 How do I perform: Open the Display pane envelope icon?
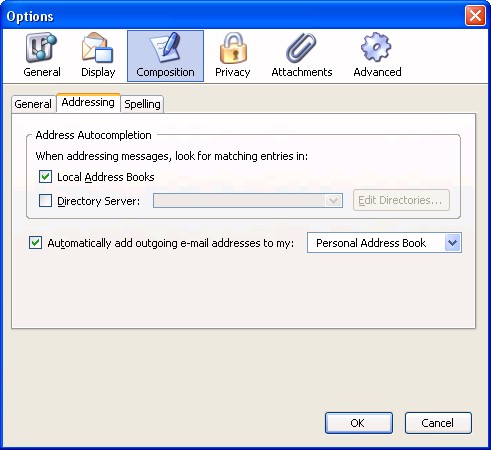(x=97, y=47)
